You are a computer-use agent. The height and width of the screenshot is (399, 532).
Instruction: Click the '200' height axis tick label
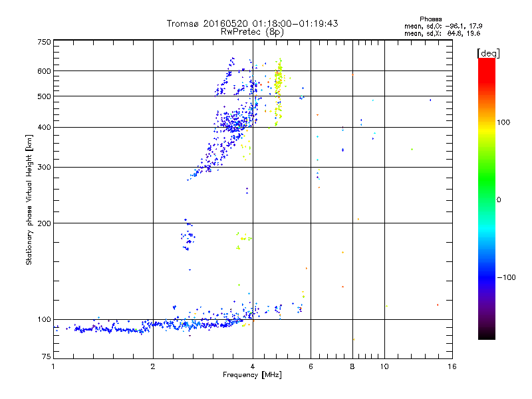pyautogui.click(x=44, y=223)
